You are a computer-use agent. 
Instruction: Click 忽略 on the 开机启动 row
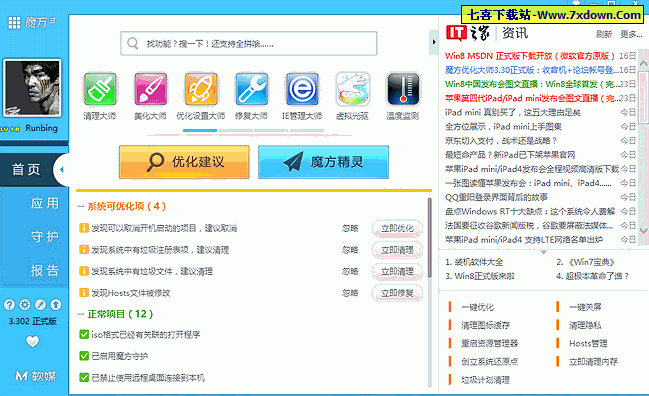coord(350,228)
